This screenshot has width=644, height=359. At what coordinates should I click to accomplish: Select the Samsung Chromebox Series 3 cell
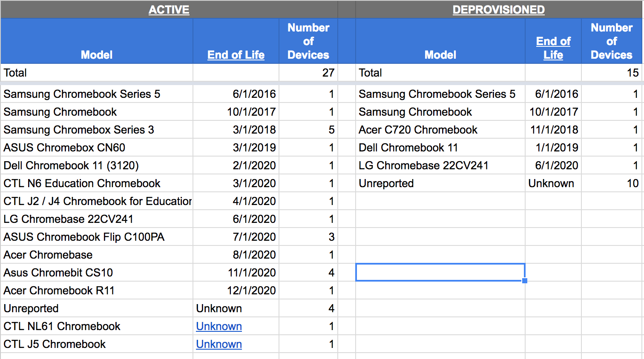point(97,130)
